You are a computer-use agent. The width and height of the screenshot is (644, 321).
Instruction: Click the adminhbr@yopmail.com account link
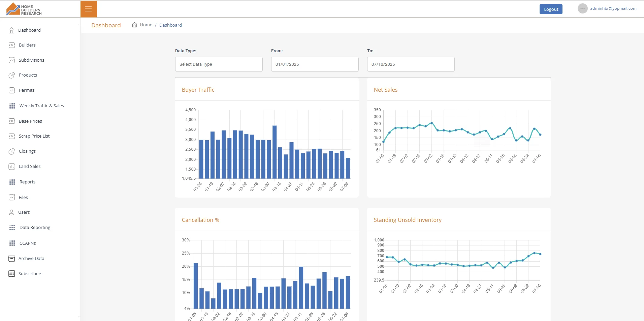click(613, 8)
